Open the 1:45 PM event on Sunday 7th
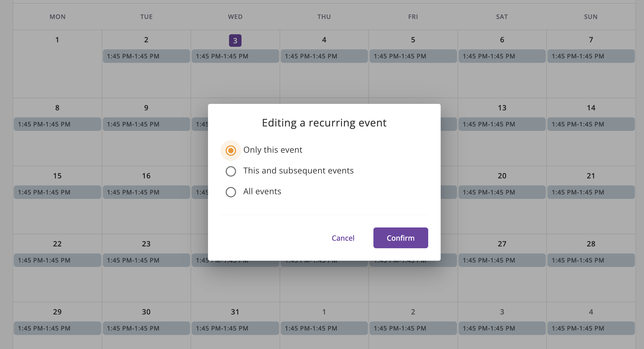The image size is (644, 349). [591, 56]
